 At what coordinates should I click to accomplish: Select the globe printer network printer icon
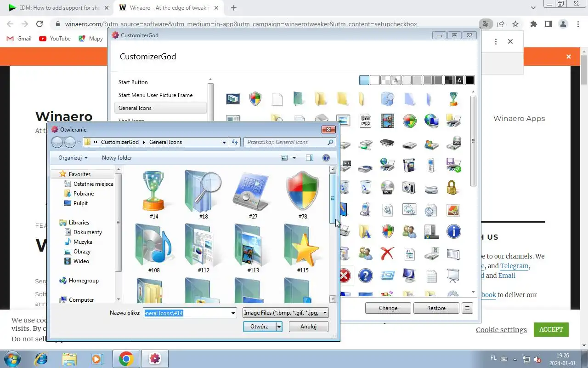[387, 165]
